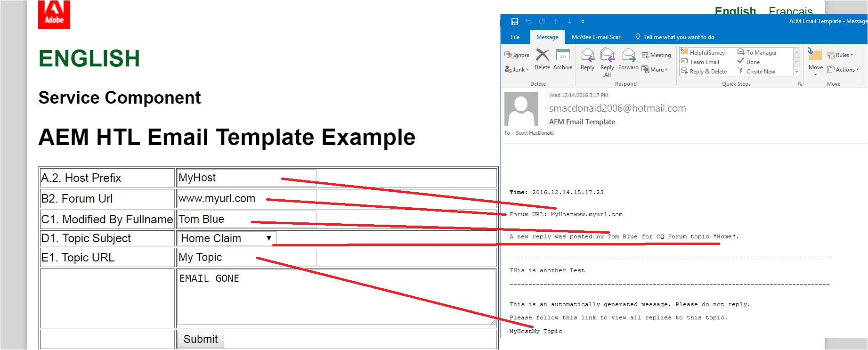Choose HelpfulSurvey quick step
This screenshot has height=350, width=868.
[x=703, y=53]
